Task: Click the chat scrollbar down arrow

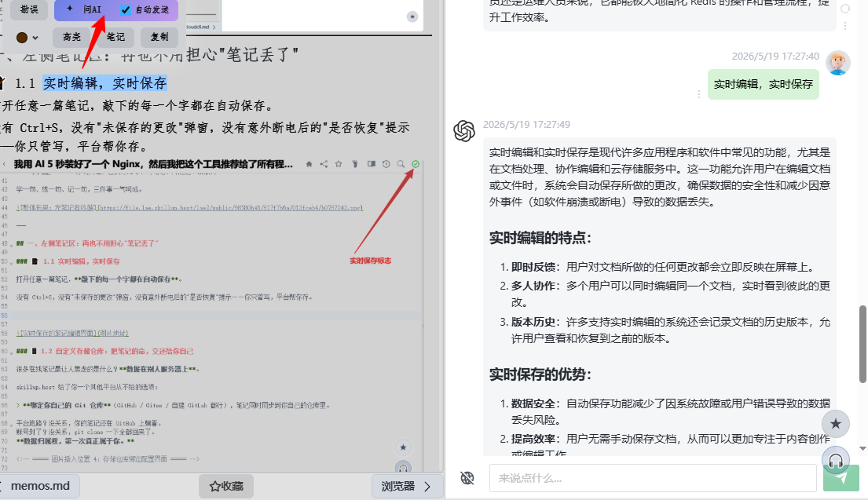Action: (x=863, y=448)
